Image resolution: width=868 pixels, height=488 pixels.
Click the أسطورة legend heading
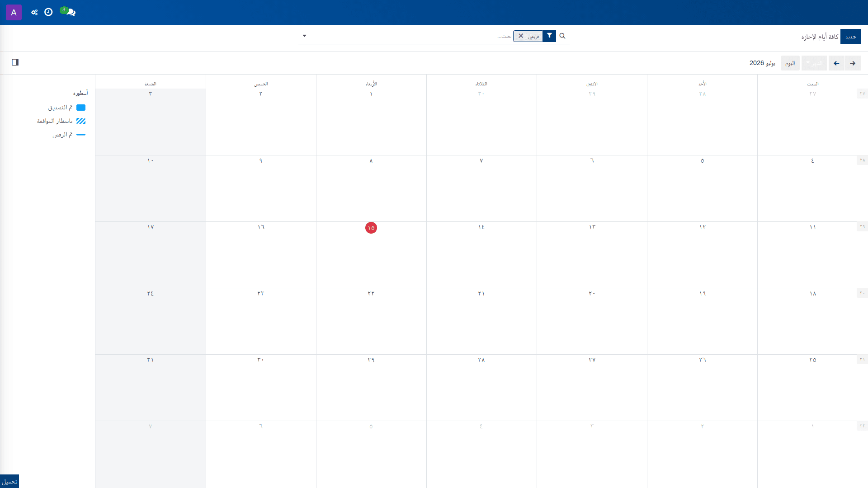click(x=80, y=93)
